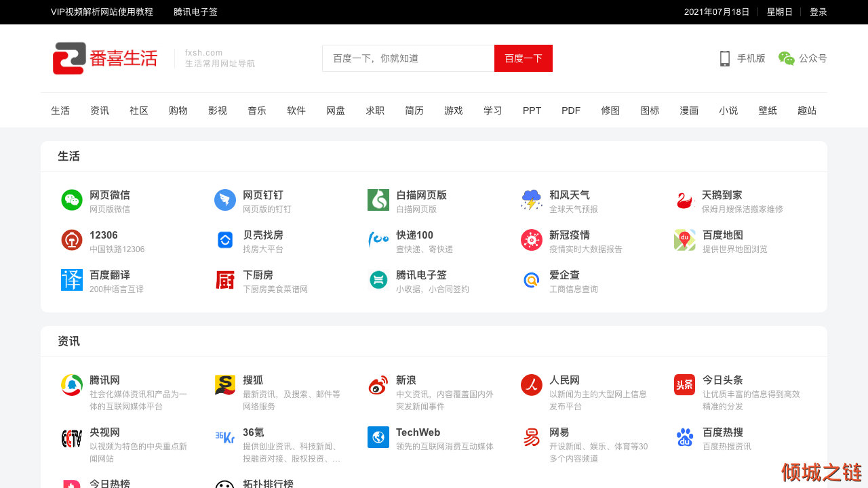Open the 小说 category

coord(728,110)
